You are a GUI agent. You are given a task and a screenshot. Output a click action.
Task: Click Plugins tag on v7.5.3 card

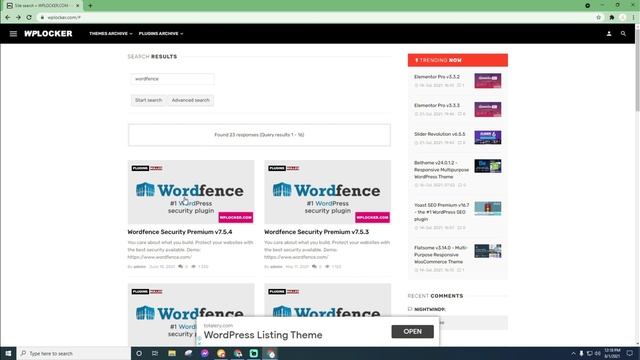(x=277, y=168)
